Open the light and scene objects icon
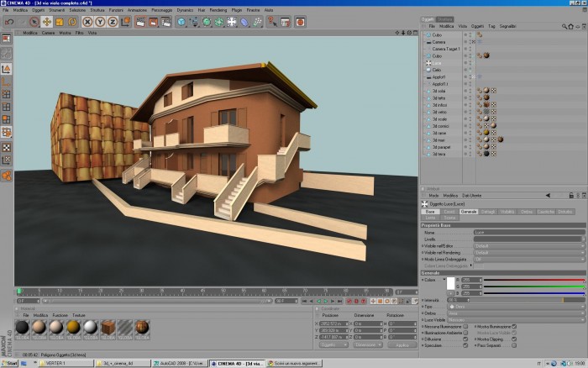Viewport: 588px width, 368px height. pyautogui.click(x=232, y=22)
